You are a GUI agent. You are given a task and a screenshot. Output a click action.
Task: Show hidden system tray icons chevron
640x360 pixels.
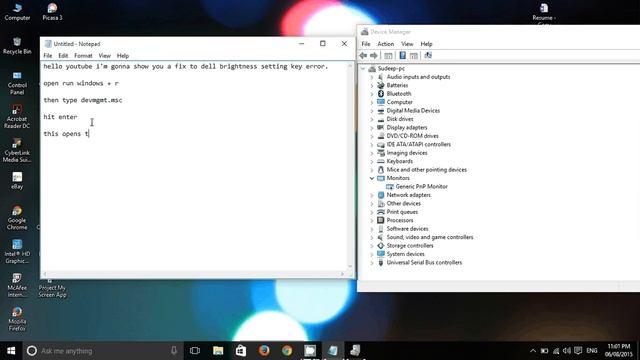533,351
